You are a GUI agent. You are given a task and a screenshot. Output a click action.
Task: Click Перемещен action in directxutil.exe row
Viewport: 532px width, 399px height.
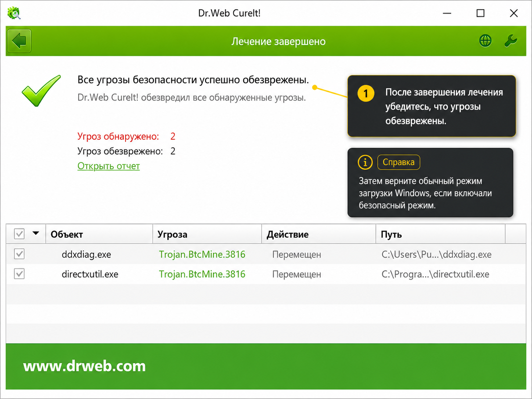tap(296, 274)
